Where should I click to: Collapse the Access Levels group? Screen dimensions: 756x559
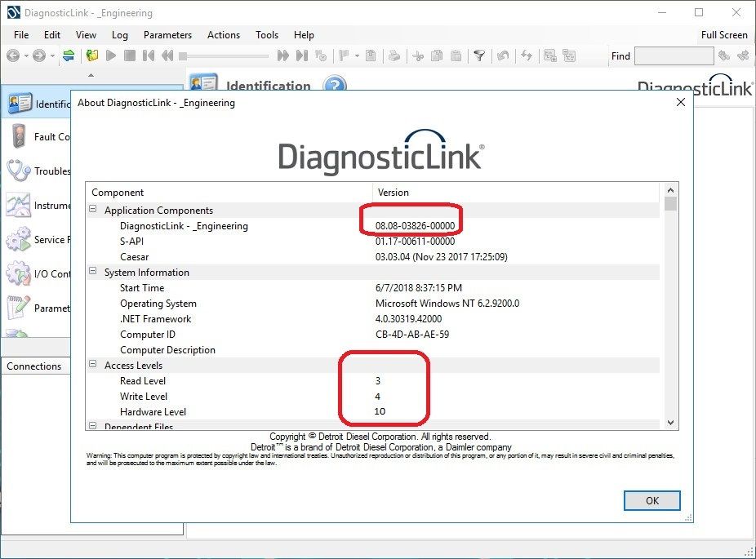pos(93,366)
